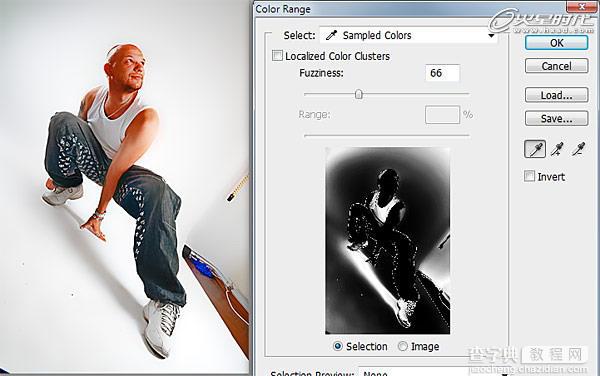Select the Eyedropper tool

(x=535, y=149)
